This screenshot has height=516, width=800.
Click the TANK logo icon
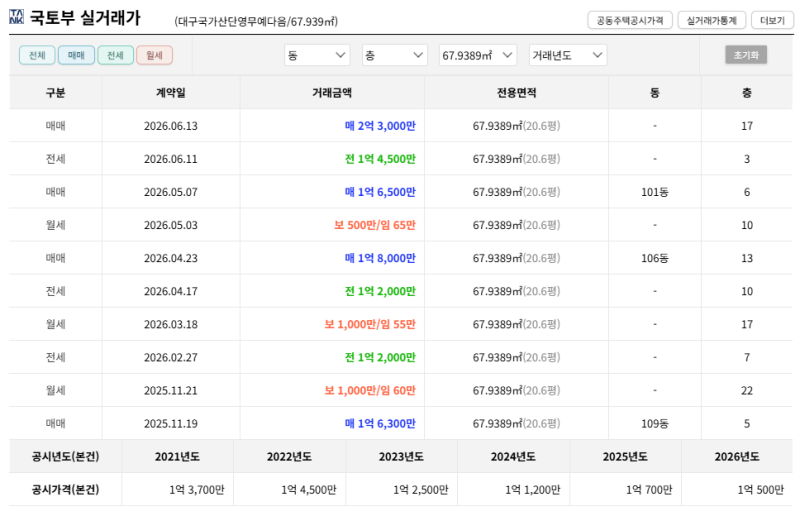(16, 16)
